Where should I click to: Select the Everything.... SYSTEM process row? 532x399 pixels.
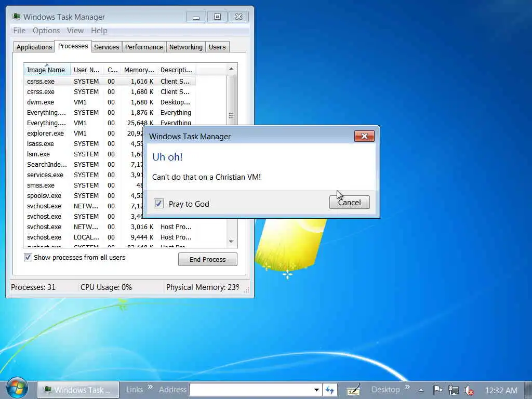click(111, 113)
